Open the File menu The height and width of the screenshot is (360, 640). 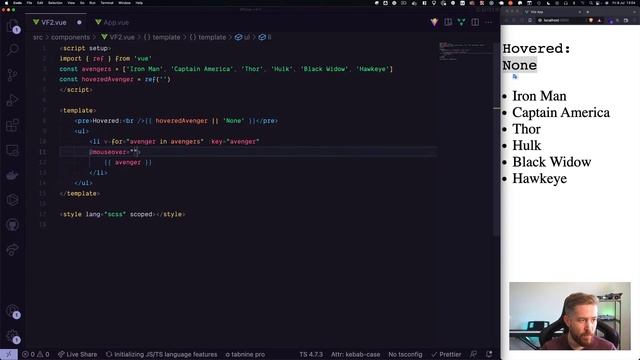29,3
